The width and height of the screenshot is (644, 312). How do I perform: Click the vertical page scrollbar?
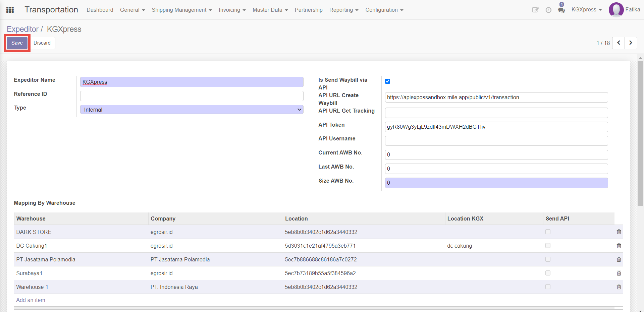coord(640,133)
